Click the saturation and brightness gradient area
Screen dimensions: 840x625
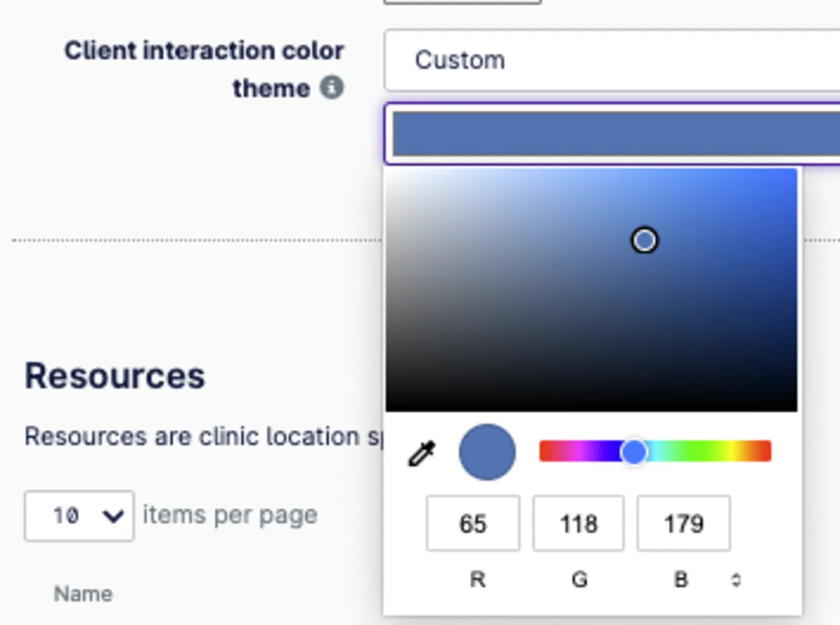click(x=591, y=290)
